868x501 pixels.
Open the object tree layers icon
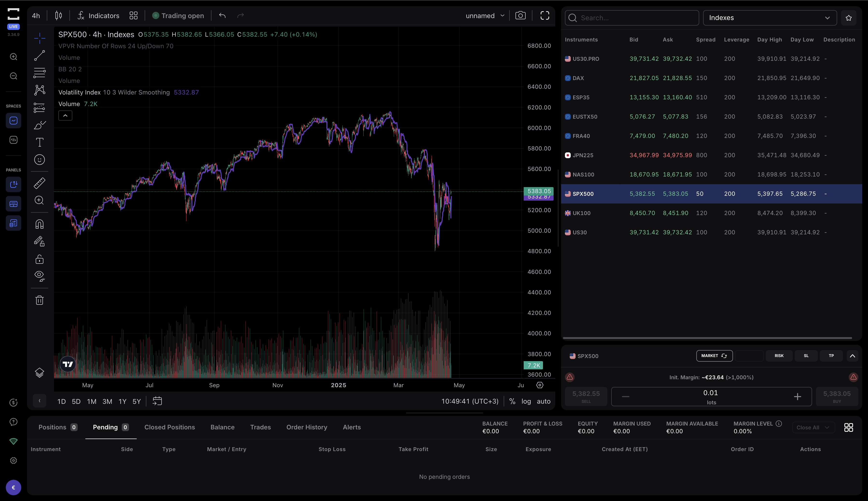tap(40, 373)
